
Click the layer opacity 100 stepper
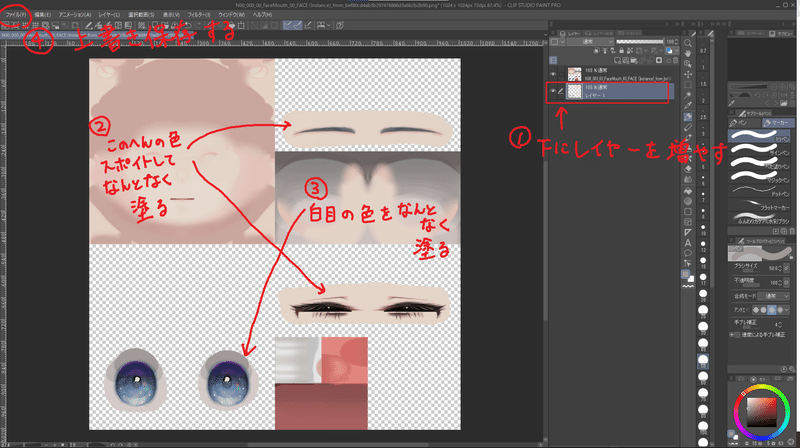[677, 42]
